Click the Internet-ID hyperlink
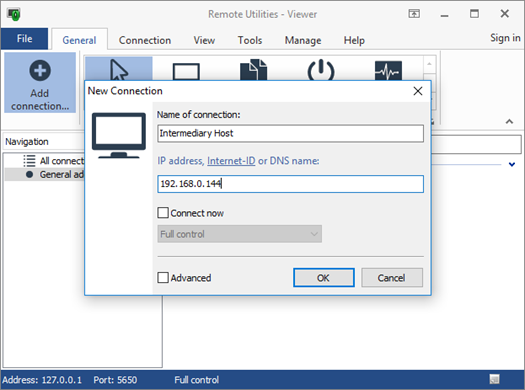525x390 pixels. 231,161
